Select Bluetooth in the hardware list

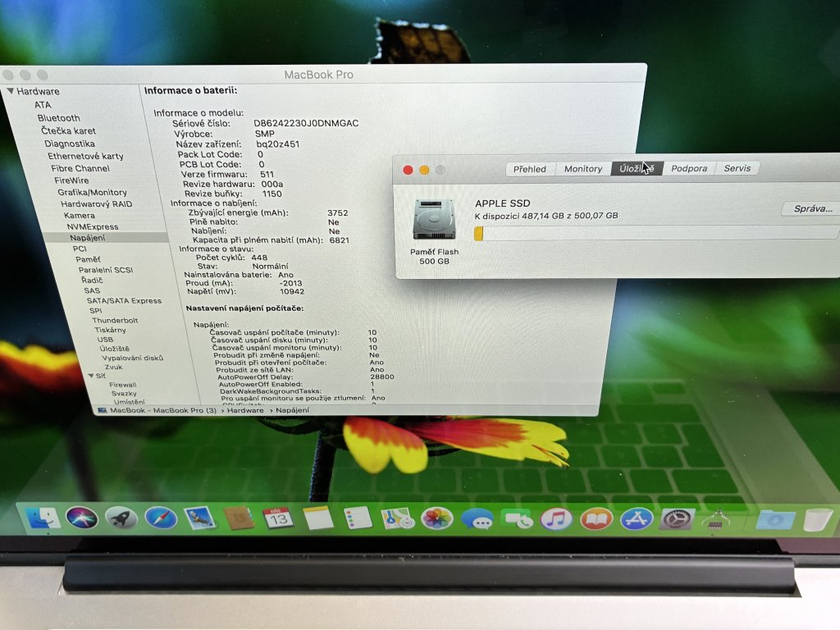pos(59,118)
